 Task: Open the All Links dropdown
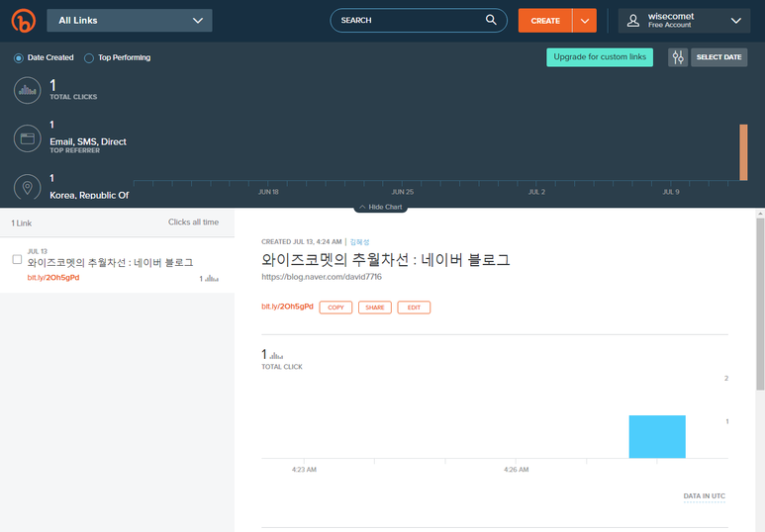pos(130,21)
